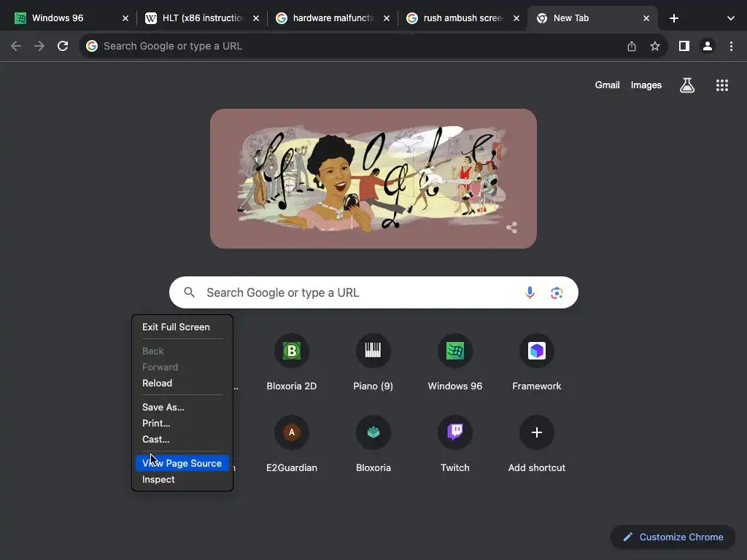Viewport: 747px width, 560px height.
Task: Switch to the HLT (x86 instruction) tab
Action: (201, 18)
